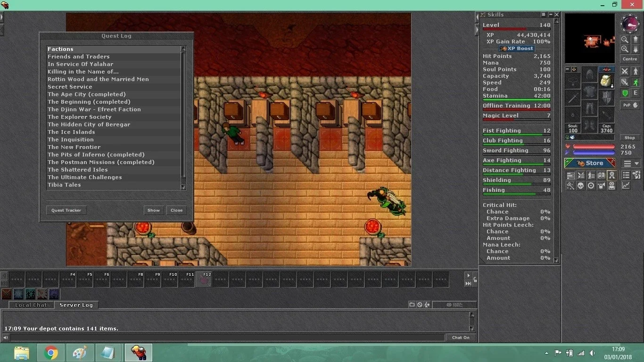
Task: Click the chat volume speaker icon
Action: click(x=6, y=337)
